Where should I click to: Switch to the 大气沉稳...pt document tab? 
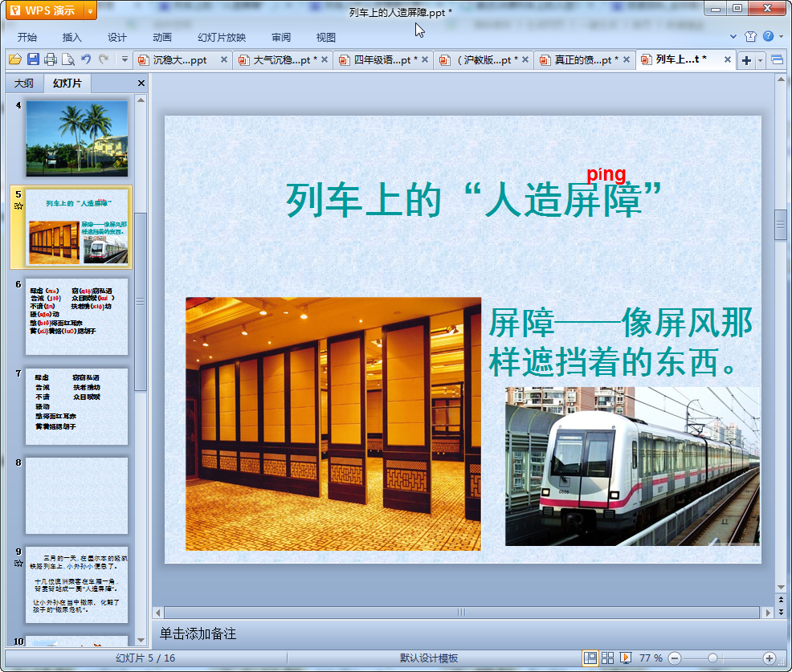point(281,60)
